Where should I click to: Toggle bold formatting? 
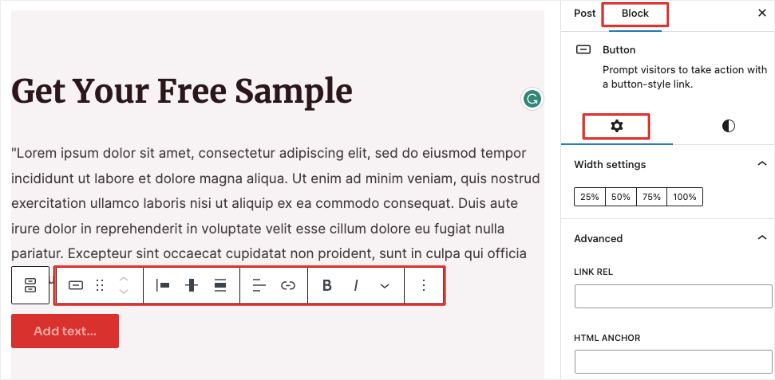(327, 285)
